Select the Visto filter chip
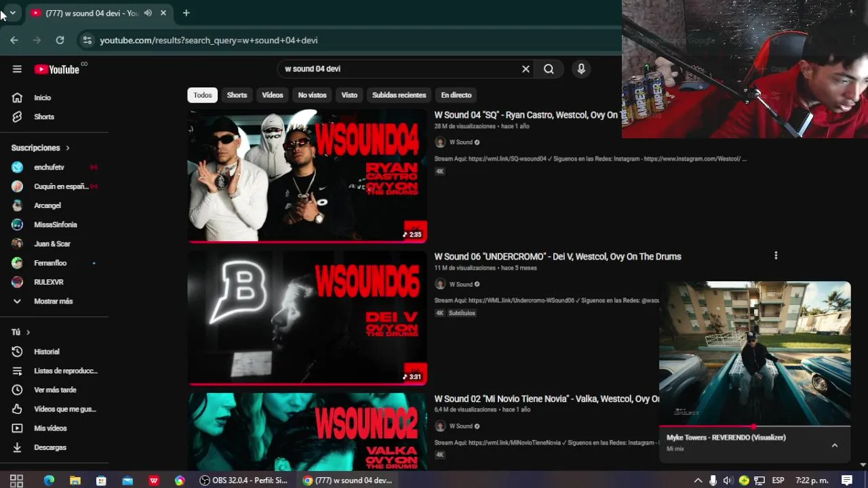 coord(349,95)
